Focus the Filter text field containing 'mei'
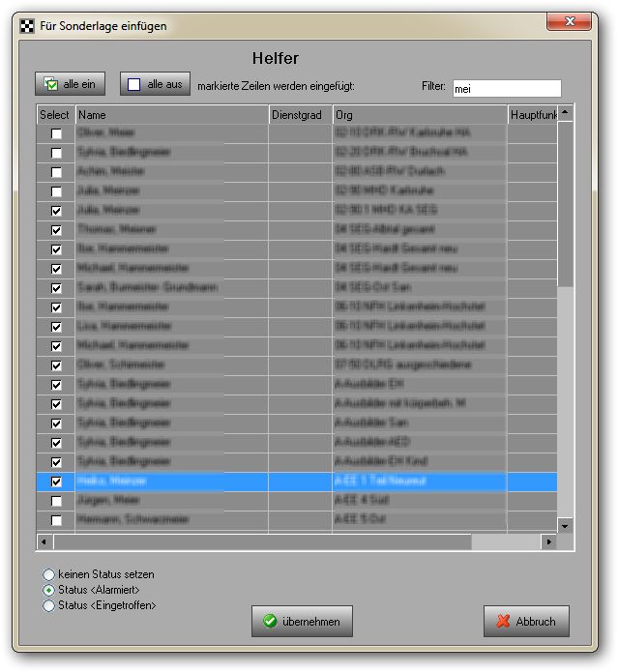 click(507, 89)
